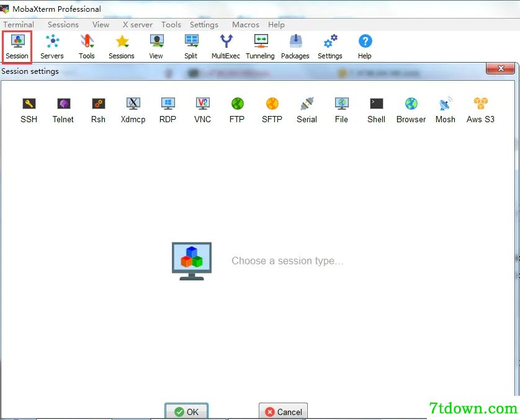Viewport: 520px width, 420px height.
Task: Open the Packages toolbar item
Action: 295,47
